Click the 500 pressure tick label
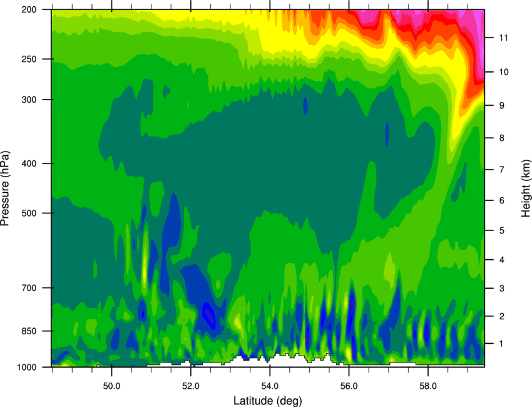 pyautogui.click(x=29, y=213)
